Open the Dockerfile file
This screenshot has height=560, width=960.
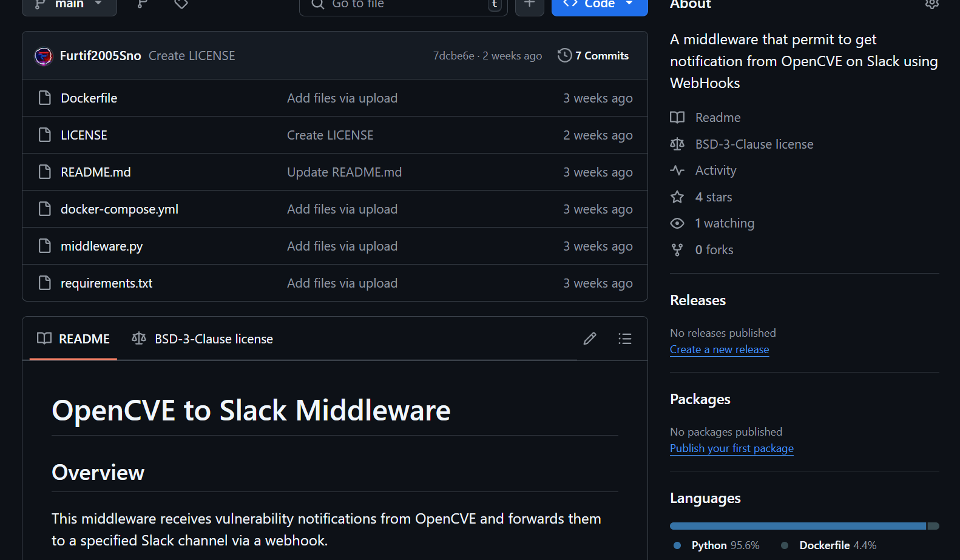pyautogui.click(x=89, y=98)
